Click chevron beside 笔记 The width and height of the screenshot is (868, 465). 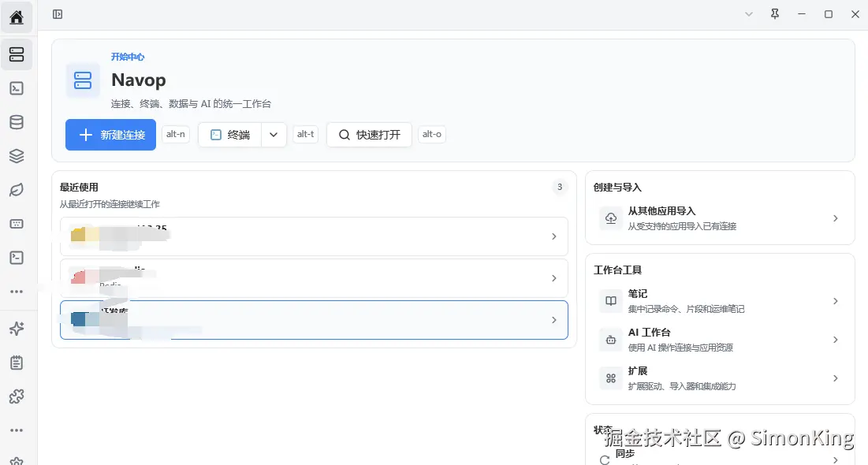tap(836, 301)
